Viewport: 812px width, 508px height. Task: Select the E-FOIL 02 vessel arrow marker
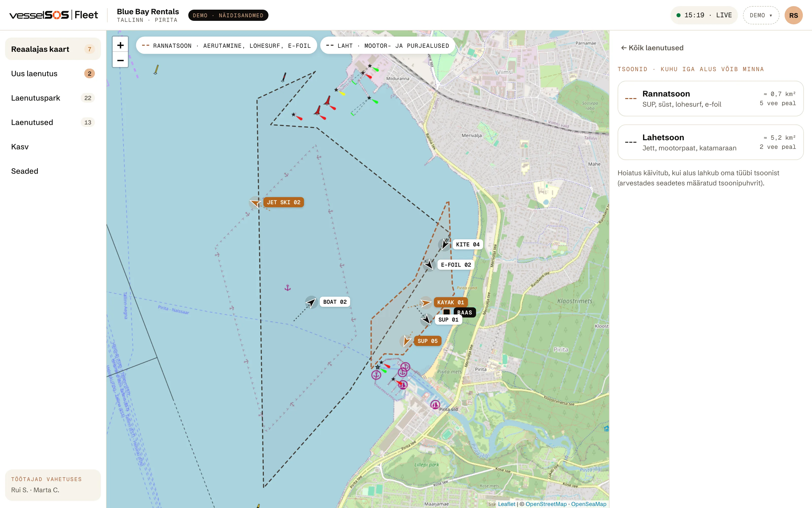429,265
